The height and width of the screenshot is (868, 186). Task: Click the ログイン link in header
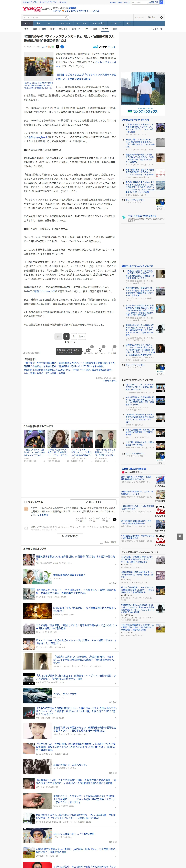[x=57, y=11]
